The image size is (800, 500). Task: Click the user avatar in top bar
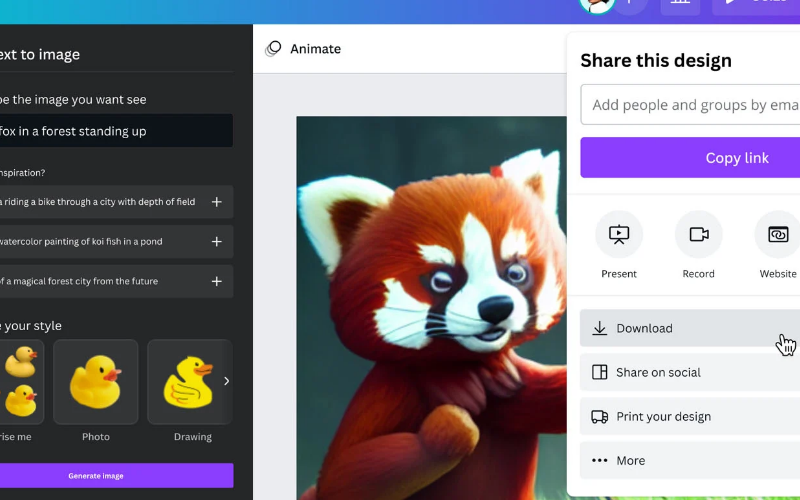click(597, 5)
